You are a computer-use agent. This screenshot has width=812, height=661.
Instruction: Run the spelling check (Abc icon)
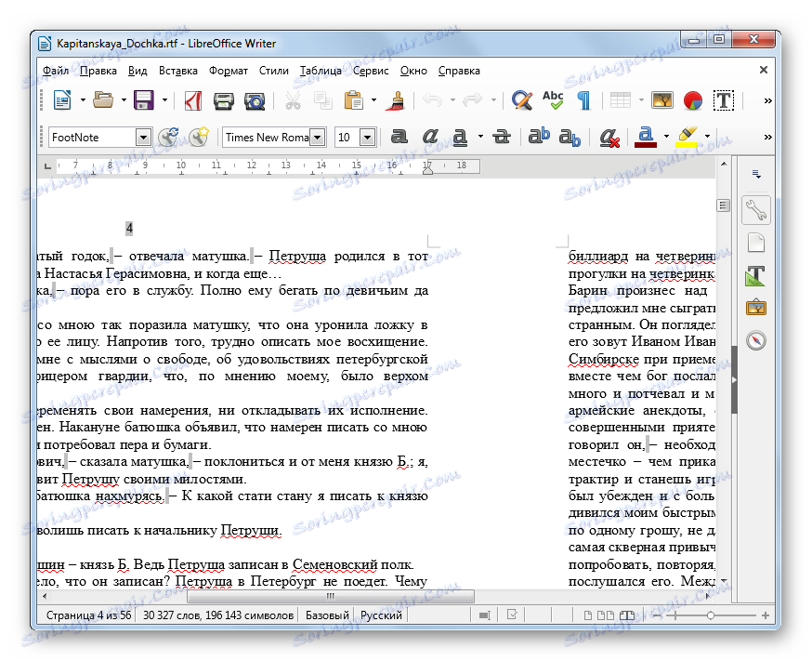[x=553, y=100]
